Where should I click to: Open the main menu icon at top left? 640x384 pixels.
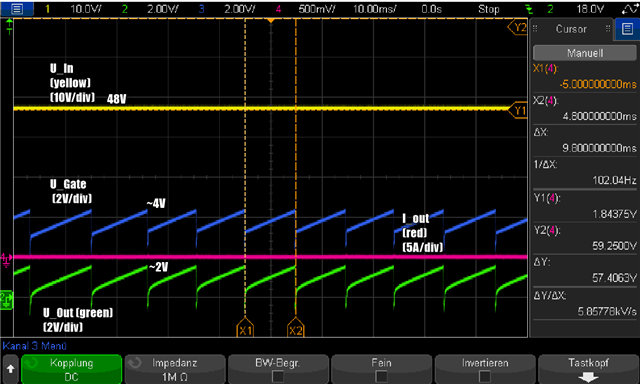[17, 9]
